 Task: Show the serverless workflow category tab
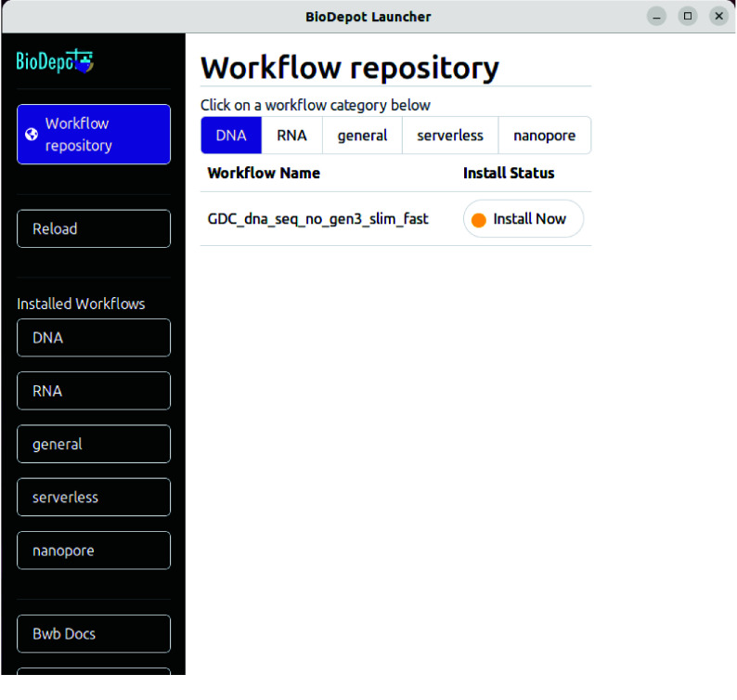[450, 136]
